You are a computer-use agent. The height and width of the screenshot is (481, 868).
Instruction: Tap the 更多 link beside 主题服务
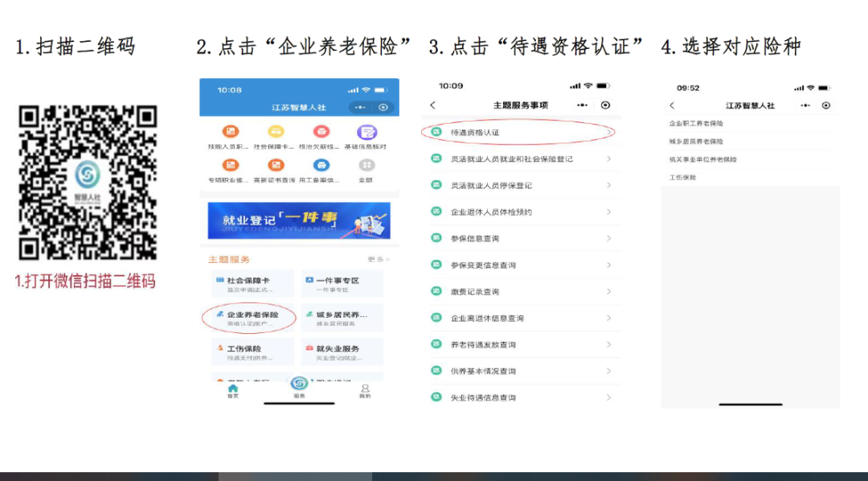(379, 259)
